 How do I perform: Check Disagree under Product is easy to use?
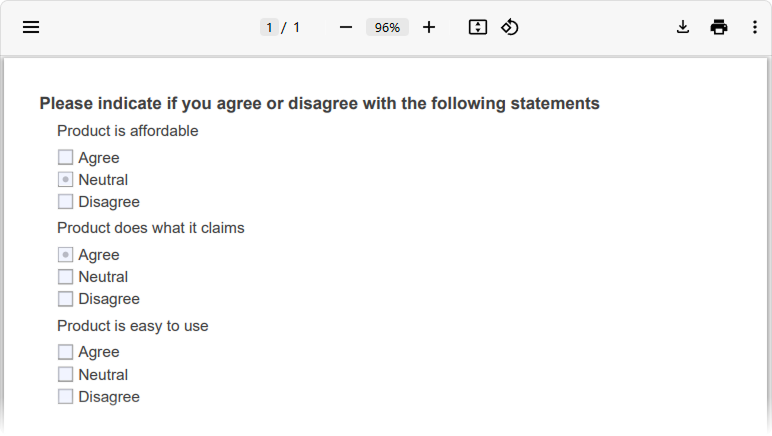(x=66, y=397)
